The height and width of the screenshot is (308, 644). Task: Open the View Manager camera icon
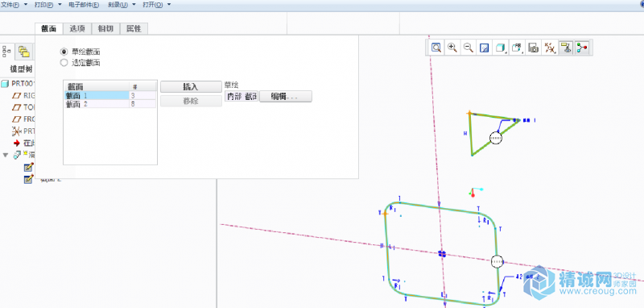tap(534, 48)
